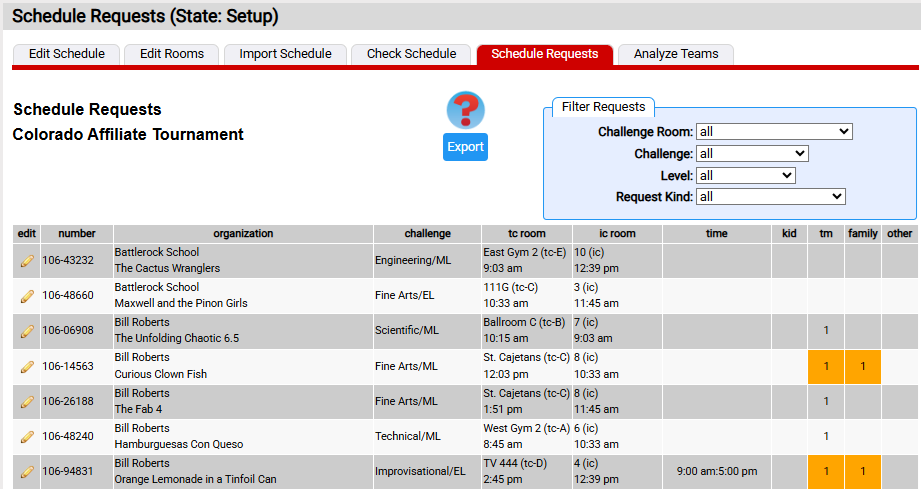Viewport: 921px width, 489px height.
Task: Open edit pencil for The Unfolding Chaotic 6.5
Action: click(x=27, y=331)
